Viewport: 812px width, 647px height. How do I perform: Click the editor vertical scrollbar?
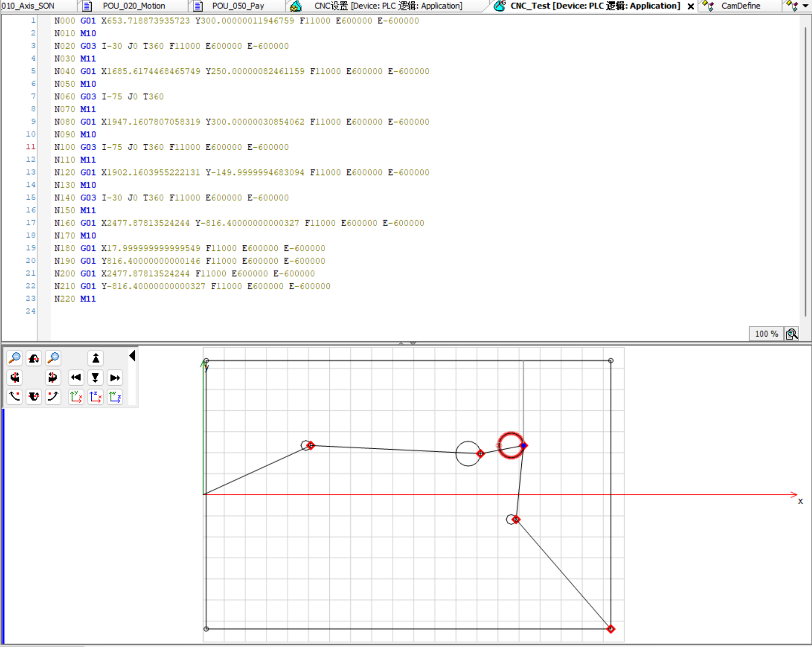coord(806,171)
